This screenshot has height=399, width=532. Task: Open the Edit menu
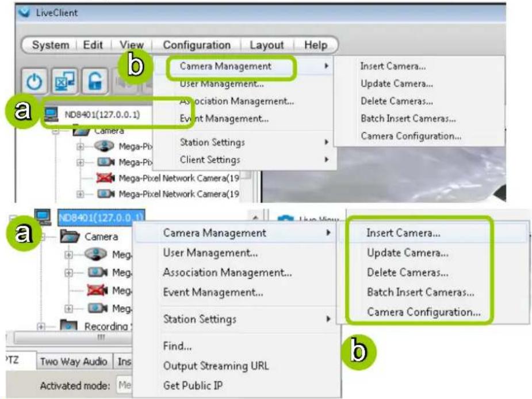click(x=93, y=45)
